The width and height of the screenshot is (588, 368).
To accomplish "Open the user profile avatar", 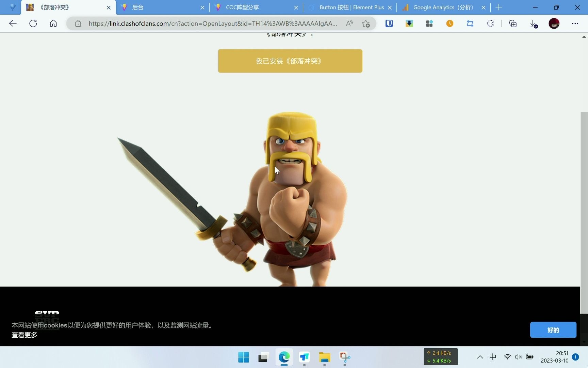I will point(554,24).
